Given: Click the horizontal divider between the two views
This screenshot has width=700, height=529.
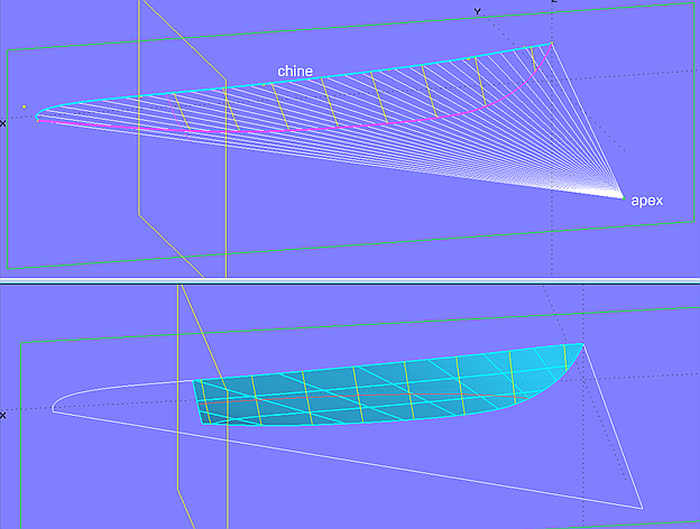Looking at the screenshot, I should coord(350,280).
